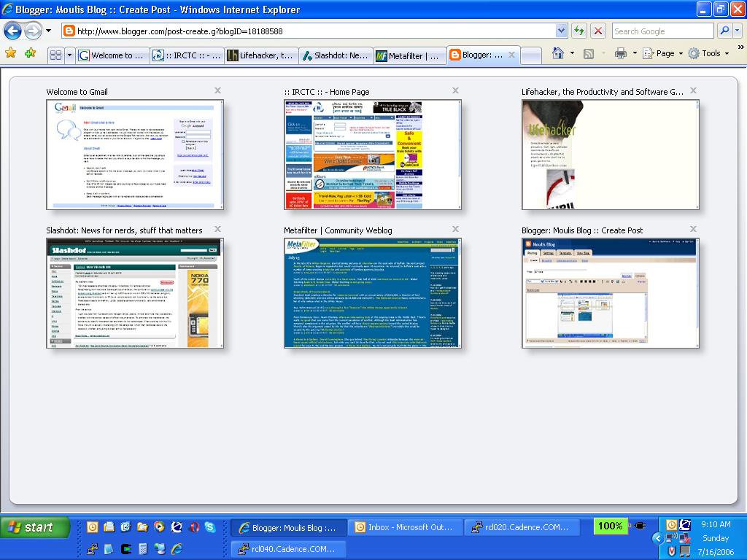Show more toolbar commands chevron
Image resolution: width=747 pixels, height=560 pixels.
[740, 47]
